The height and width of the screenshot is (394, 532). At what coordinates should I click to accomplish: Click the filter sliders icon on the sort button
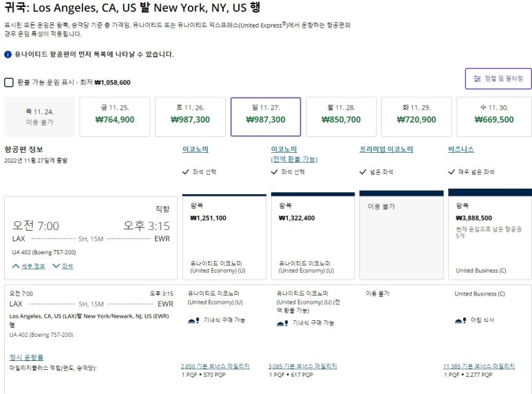(478, 79)
